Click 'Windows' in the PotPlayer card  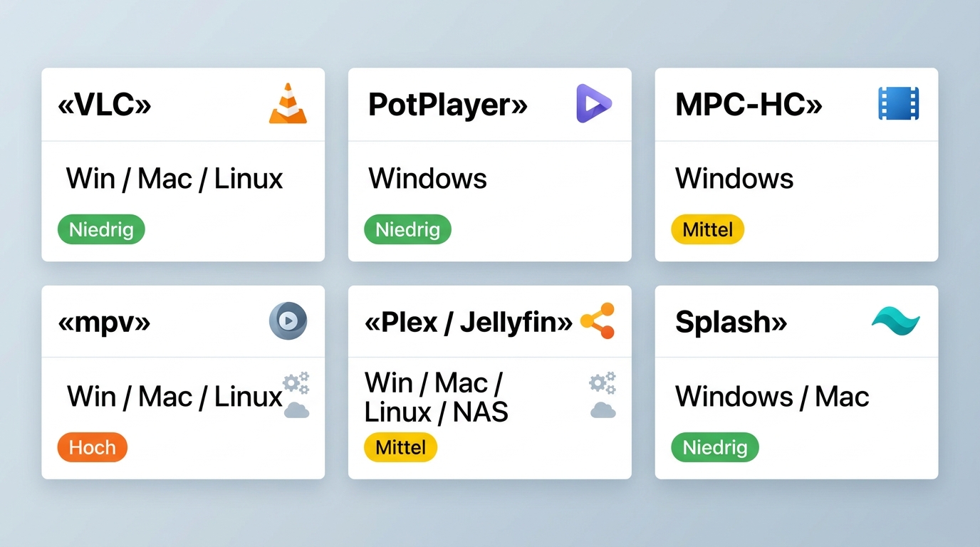click(428, 178)
